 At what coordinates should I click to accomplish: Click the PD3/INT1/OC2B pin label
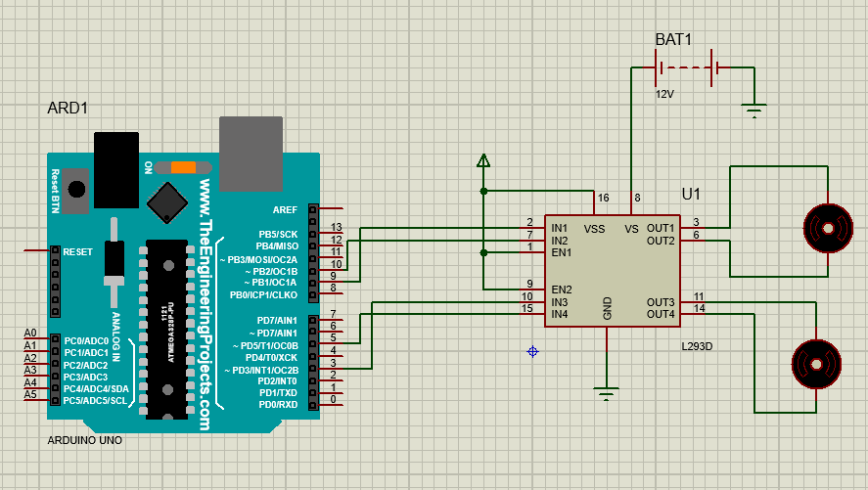261,370
